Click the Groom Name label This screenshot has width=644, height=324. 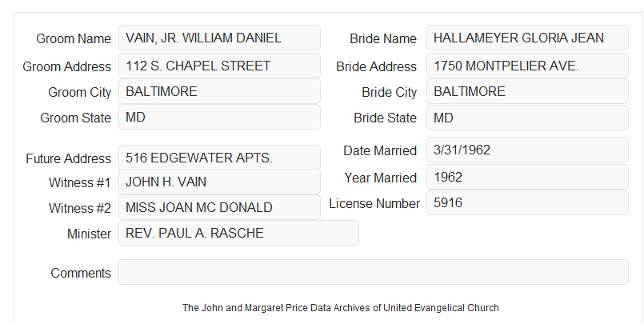tap(74, 38)
